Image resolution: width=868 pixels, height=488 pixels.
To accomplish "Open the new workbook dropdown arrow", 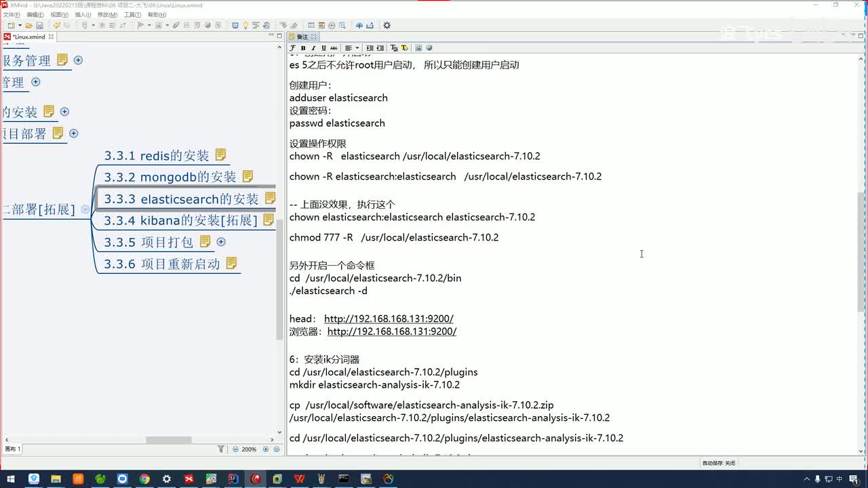I will click(x=19, y=26).
